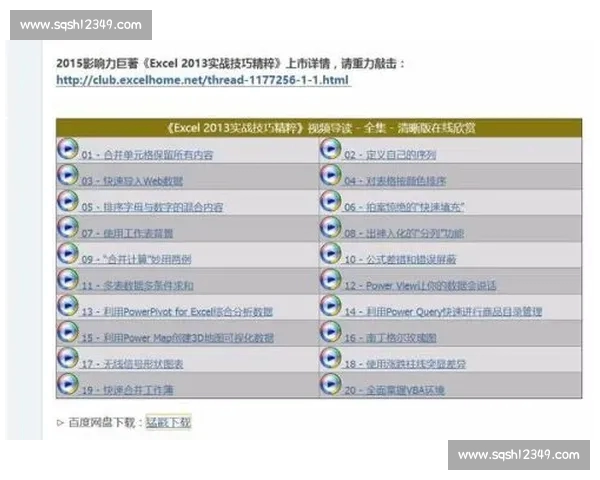Open the 01 - 合并单元格保留所有内容 link
The width and height of the screenshot is (600, 480).
[147, 155]
